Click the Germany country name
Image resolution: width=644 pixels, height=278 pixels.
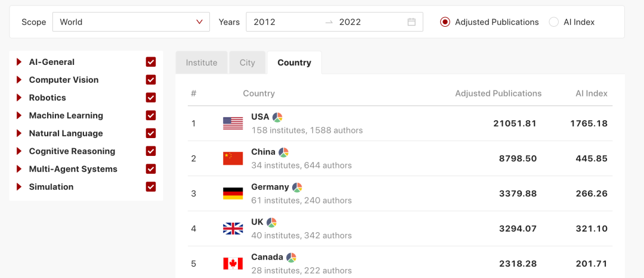270,187
